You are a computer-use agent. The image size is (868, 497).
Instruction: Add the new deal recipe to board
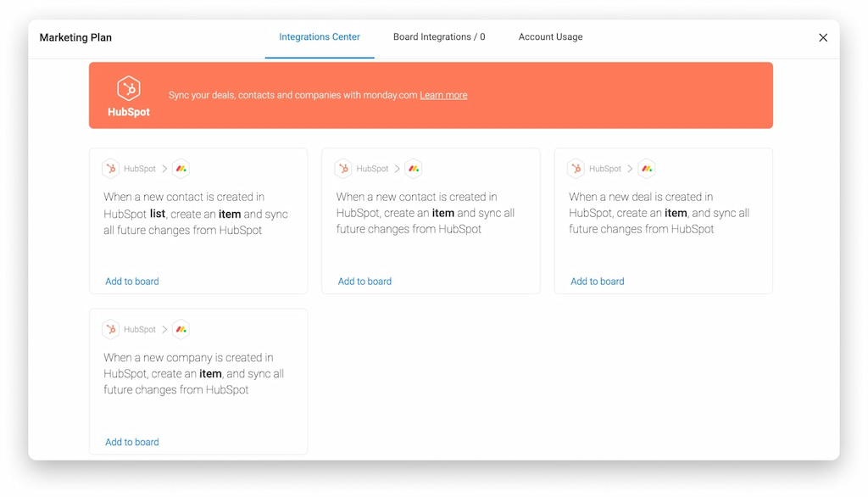coord(598,282)
